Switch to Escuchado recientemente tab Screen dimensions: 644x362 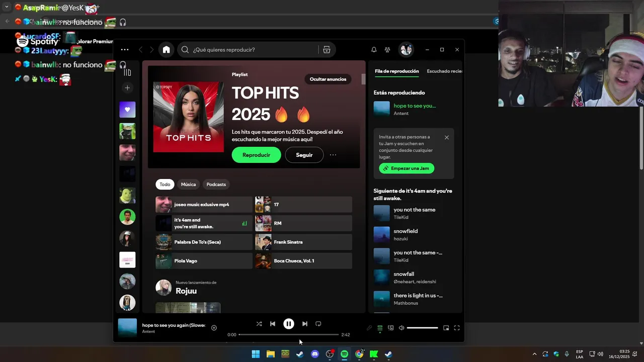(x=444, y=71)
